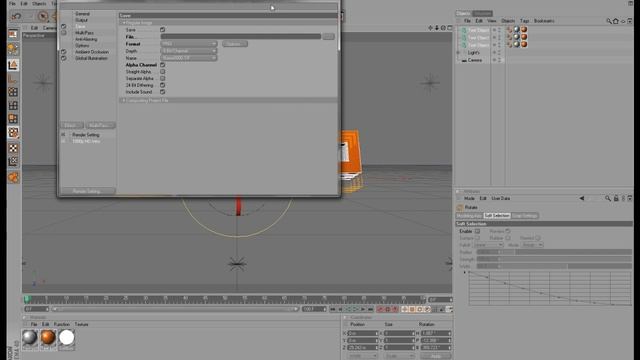Viewport: 640px width, 360px height.
Task: Click the viewport move-camera cross icon
Action: pyautogui.click(x=430, y=28)
